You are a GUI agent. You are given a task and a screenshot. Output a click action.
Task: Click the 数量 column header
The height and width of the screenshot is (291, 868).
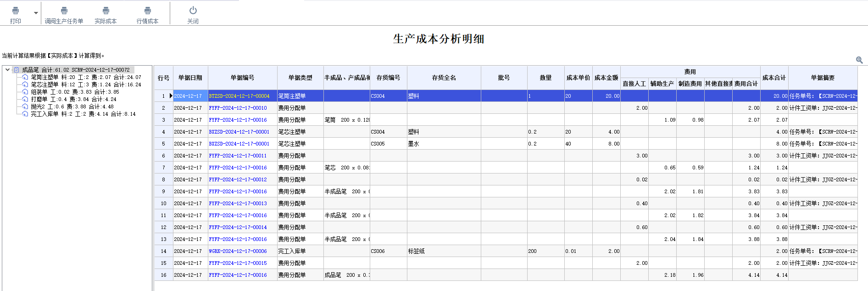tap(546, 78)
